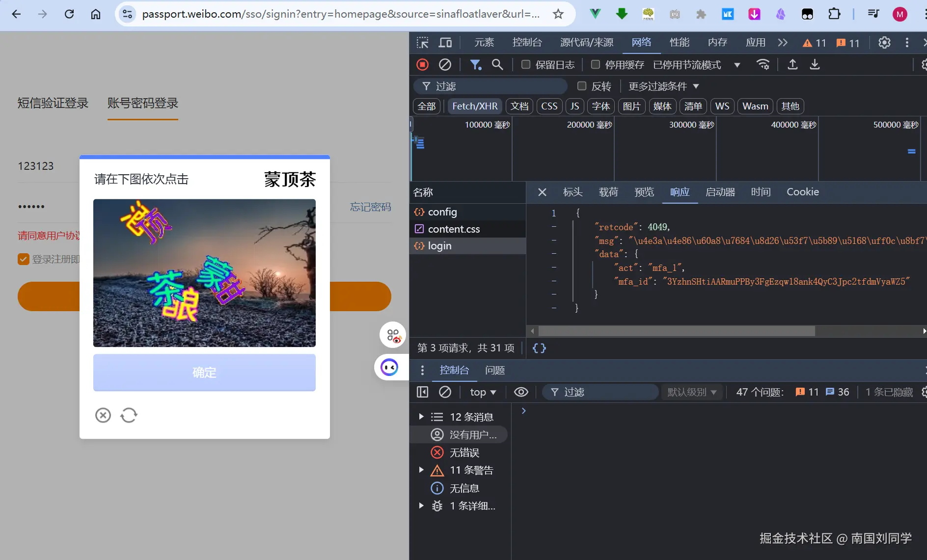927x560 pixels.
Task: Select the 全部 request type filter
Action: pyautogui.click(x=427, y=106)
